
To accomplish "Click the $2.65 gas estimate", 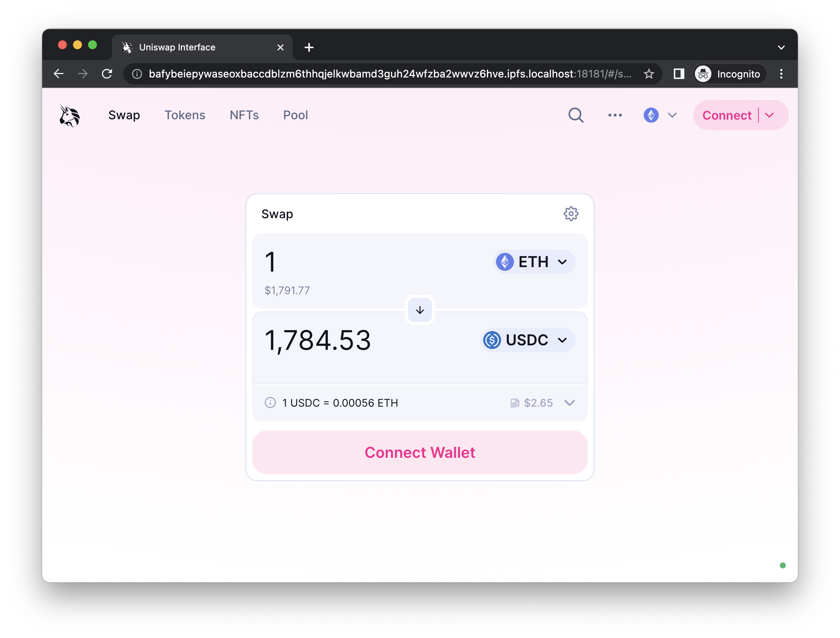I will [x=538, y=403].
